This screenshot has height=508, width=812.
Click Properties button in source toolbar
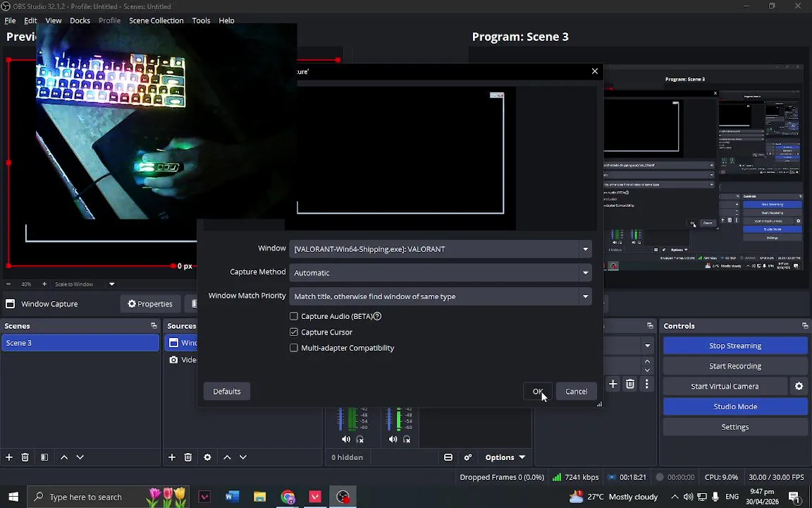coord(150,304)
